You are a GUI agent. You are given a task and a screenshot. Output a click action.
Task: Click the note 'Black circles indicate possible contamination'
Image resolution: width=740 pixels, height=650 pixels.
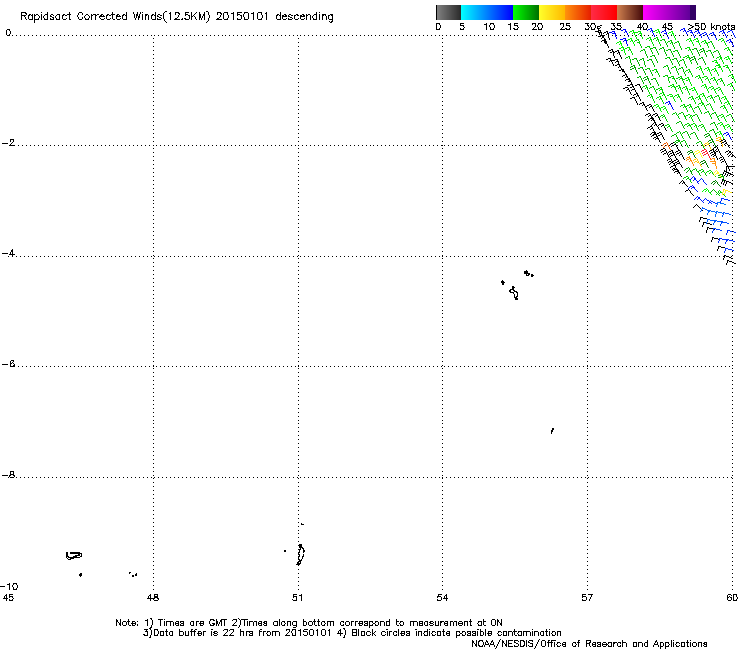coord(456,633)
